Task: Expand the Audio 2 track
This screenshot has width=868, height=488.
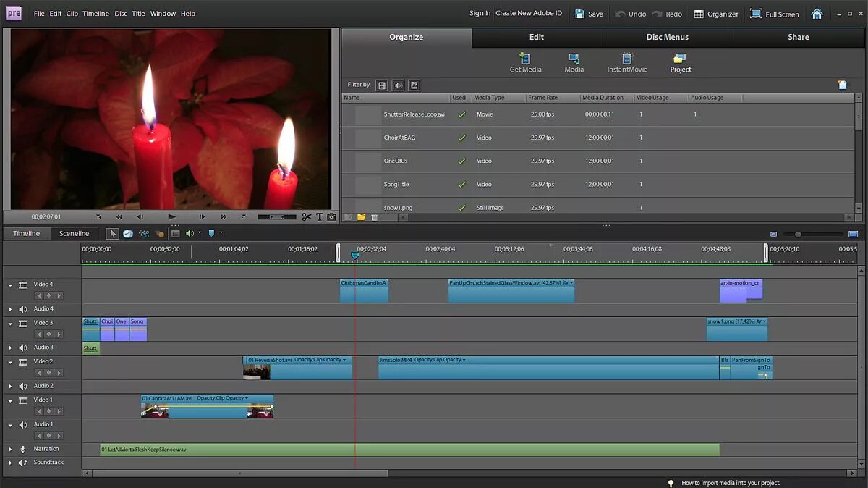Action: pos(10,387)
